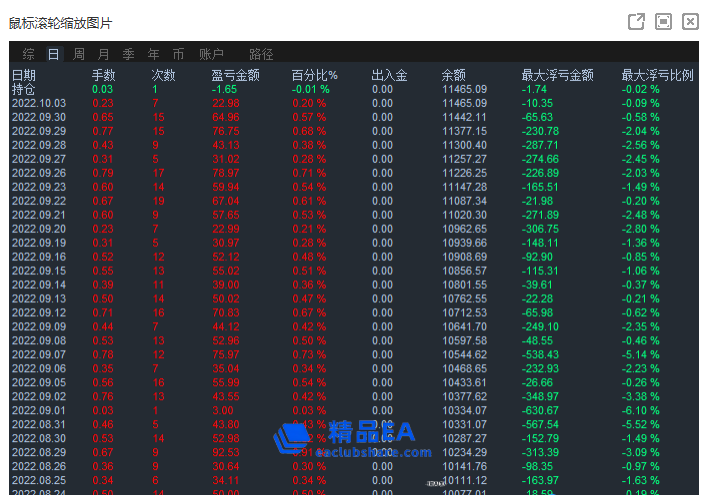The width and height of the screenshot is (706, 495).
Task: Click the 最大浮亏比例 column header
Action: click(x=657, y=75)
